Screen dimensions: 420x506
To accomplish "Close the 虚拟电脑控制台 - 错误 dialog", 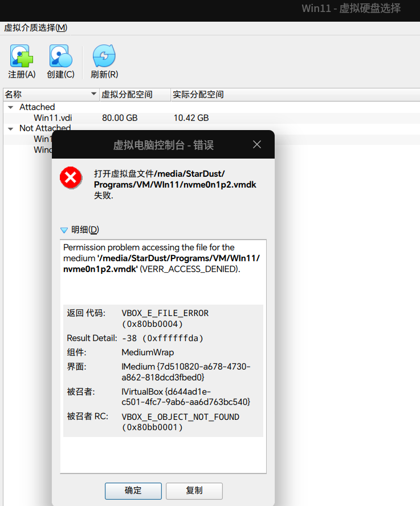I will (x=257, y=144).
